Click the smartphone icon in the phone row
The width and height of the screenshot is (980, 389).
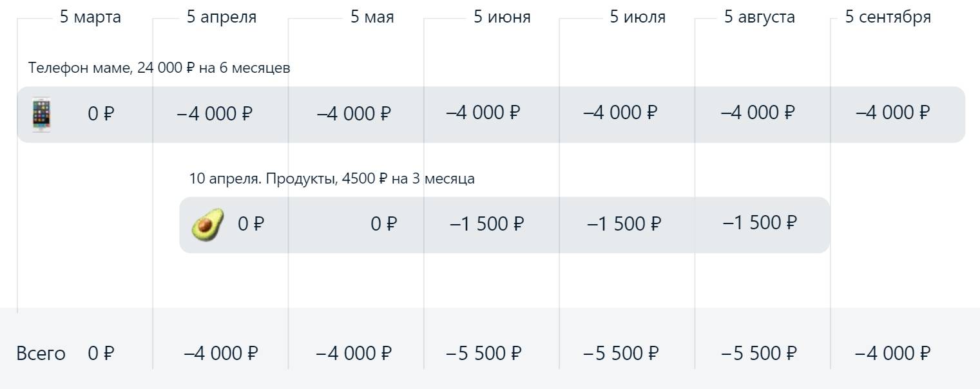41,115
